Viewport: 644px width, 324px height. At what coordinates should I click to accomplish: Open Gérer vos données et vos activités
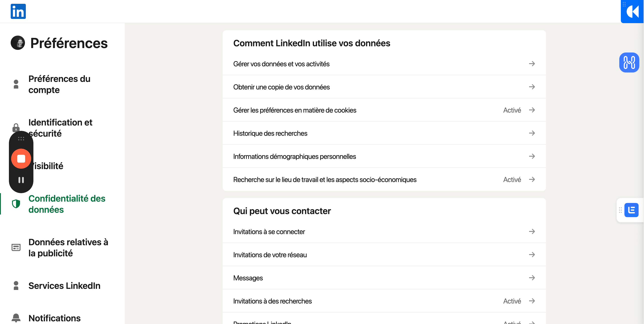coord(384,64)
